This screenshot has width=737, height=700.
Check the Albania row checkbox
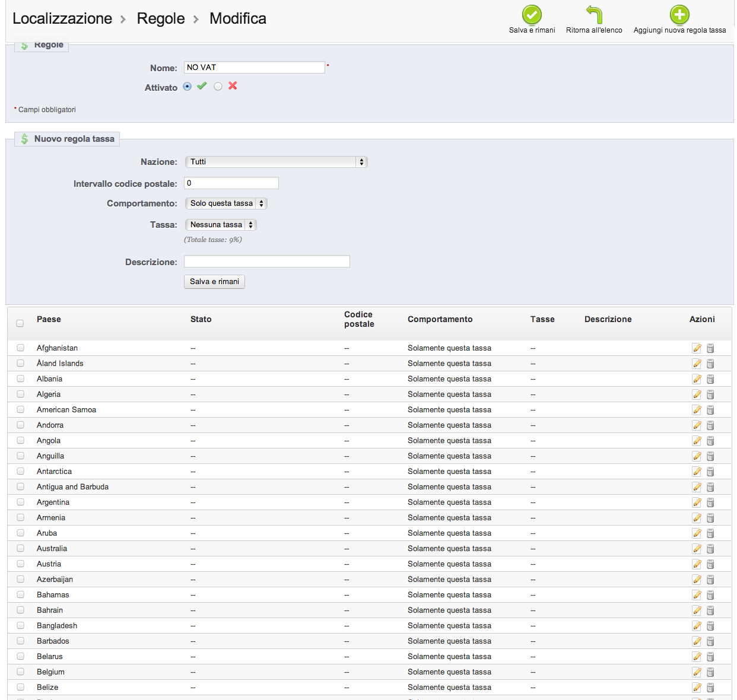point(20,378)
